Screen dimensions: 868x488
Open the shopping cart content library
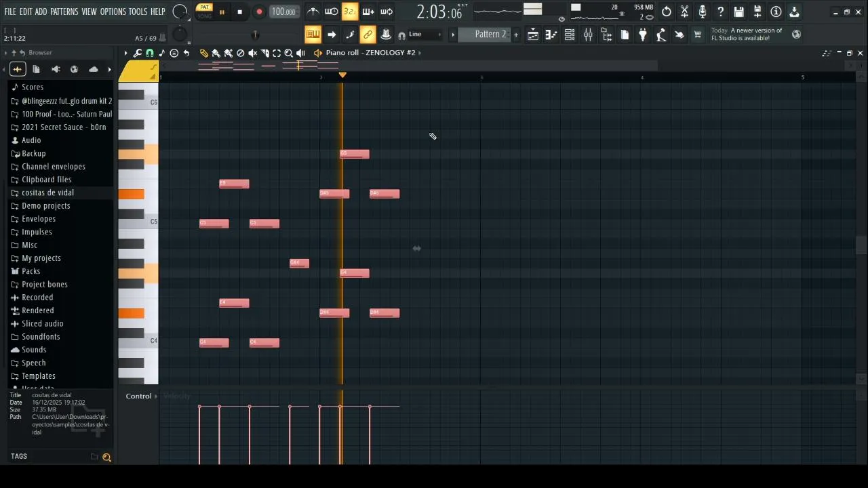(697, 35)
